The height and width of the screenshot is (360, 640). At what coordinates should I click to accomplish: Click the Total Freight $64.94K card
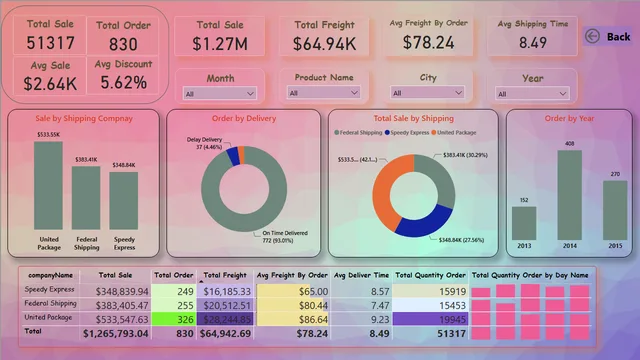[324, 36]
